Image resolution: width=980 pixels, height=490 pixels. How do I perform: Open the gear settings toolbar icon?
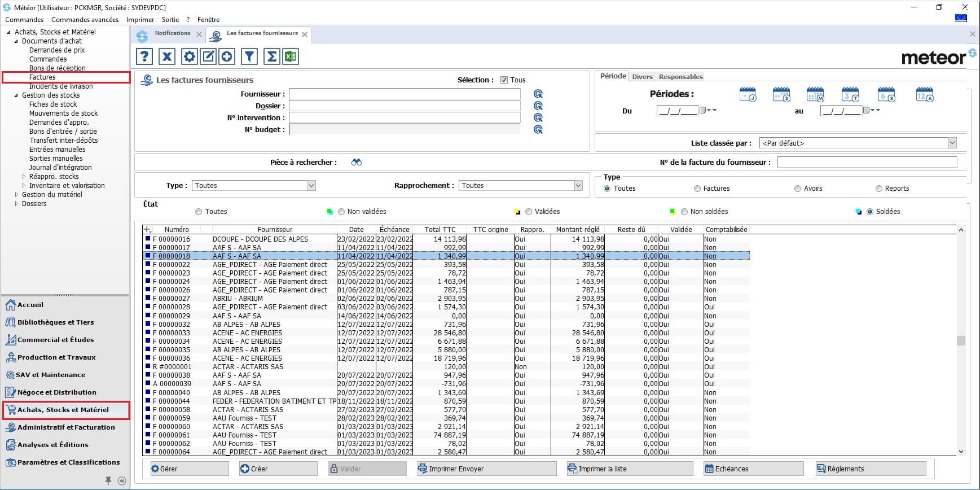click(190, 56)
